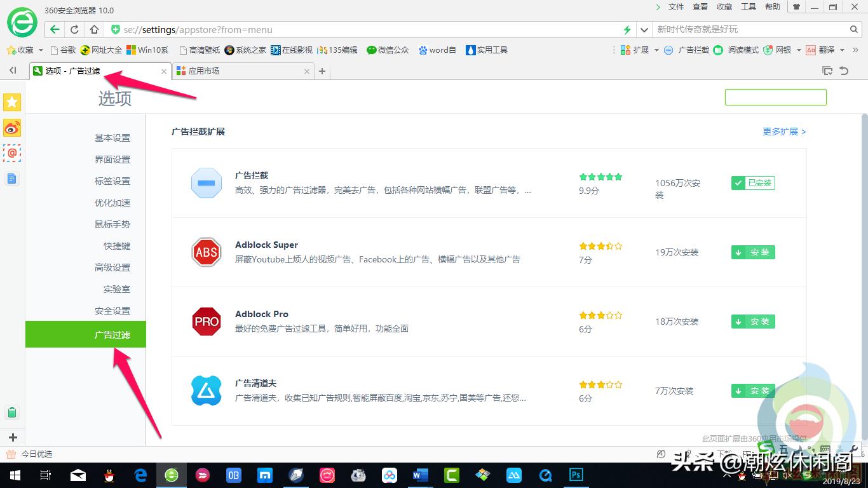Open the 工具 menu

[748, 7]
